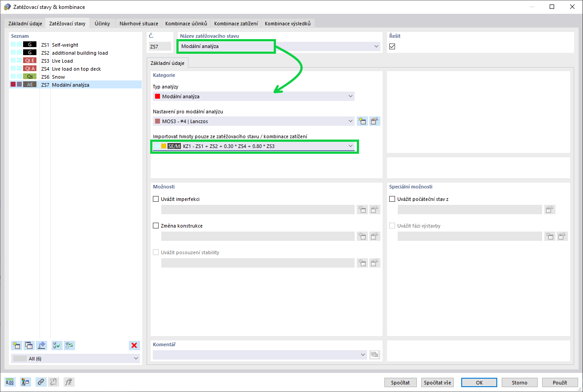This screenshot has width=583, height=392.
Task: Create a new load case in the list
Action: 17,345
